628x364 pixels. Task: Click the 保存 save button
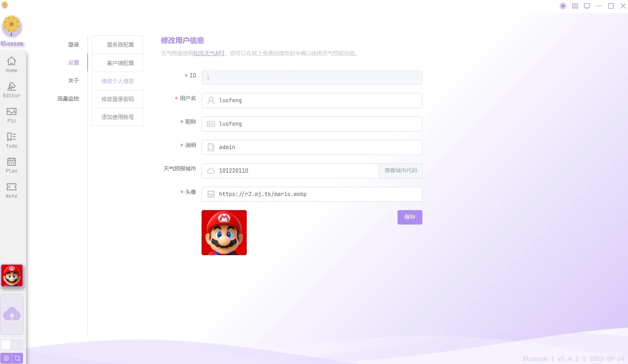tap(410, 217)
